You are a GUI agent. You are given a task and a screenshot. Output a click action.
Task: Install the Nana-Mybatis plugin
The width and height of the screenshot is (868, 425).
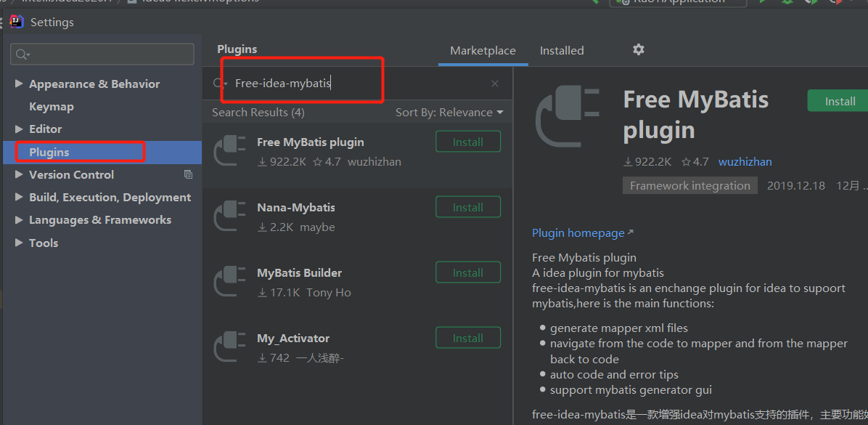tap(468, 207)
